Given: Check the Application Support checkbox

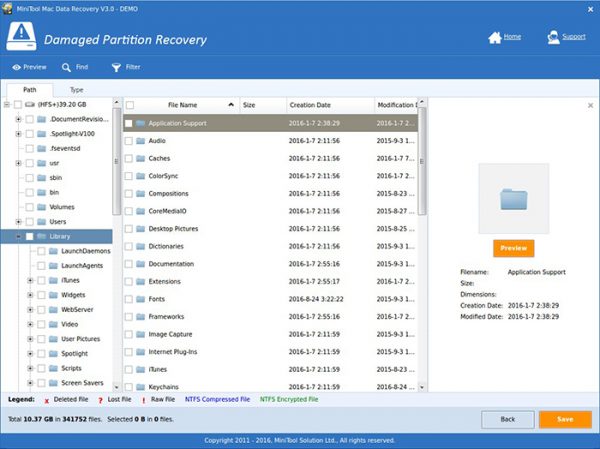Looking at the screenshot, I should click(129, 123).
